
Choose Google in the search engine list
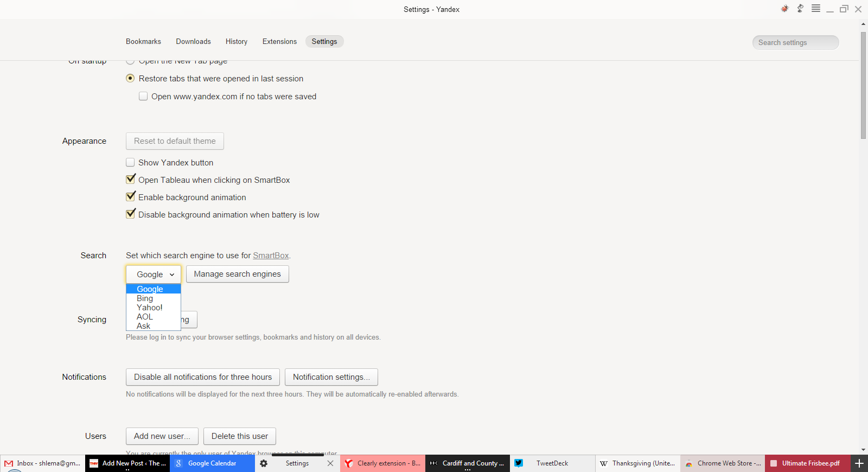click(x=154, y=289)
